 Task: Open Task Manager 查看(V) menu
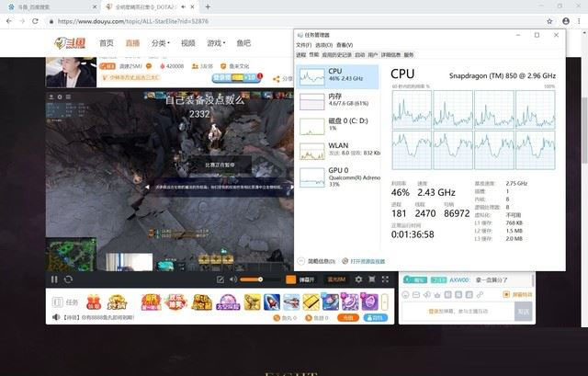tap(345, 45)
